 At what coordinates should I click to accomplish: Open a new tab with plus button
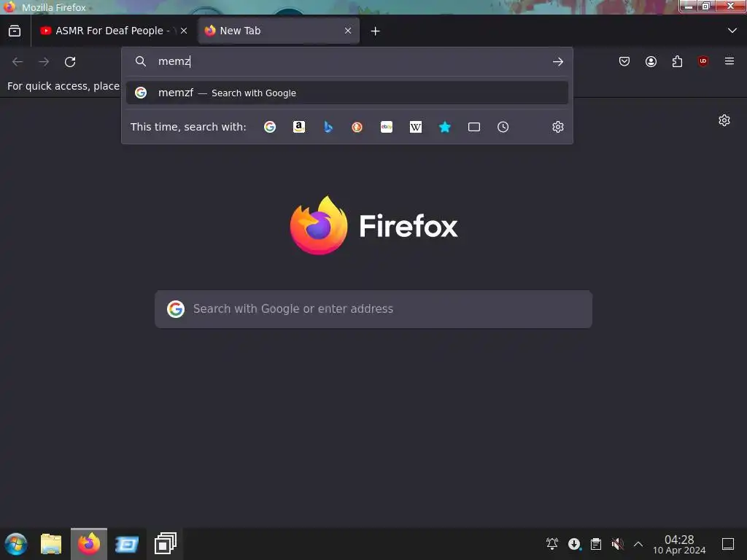click(376, 31)
